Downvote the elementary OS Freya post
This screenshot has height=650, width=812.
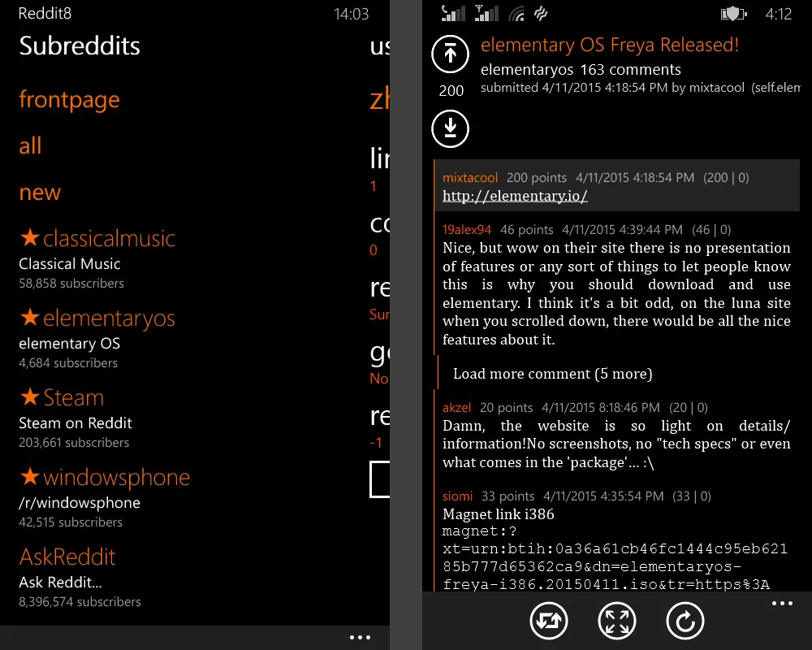tap(451, 128)
